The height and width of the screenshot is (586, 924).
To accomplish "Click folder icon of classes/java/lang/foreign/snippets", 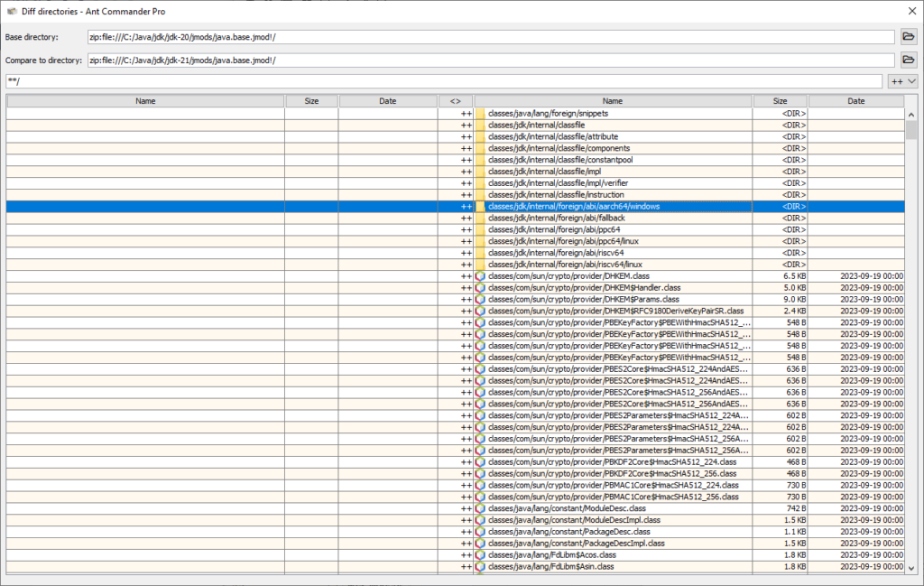I will tap(481, 113).
